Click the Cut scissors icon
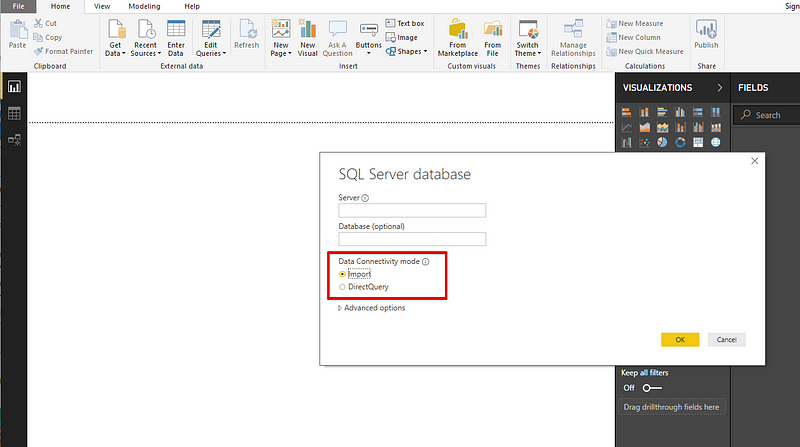 38,23
